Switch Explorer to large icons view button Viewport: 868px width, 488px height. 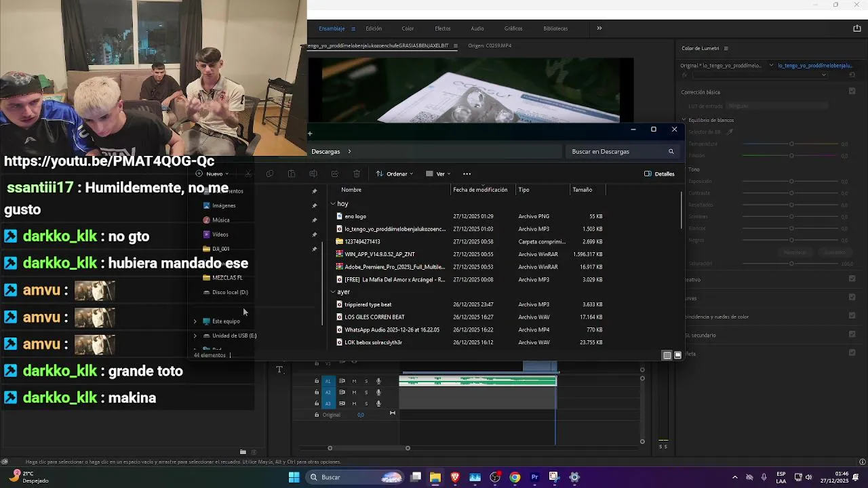pos(677,355)
